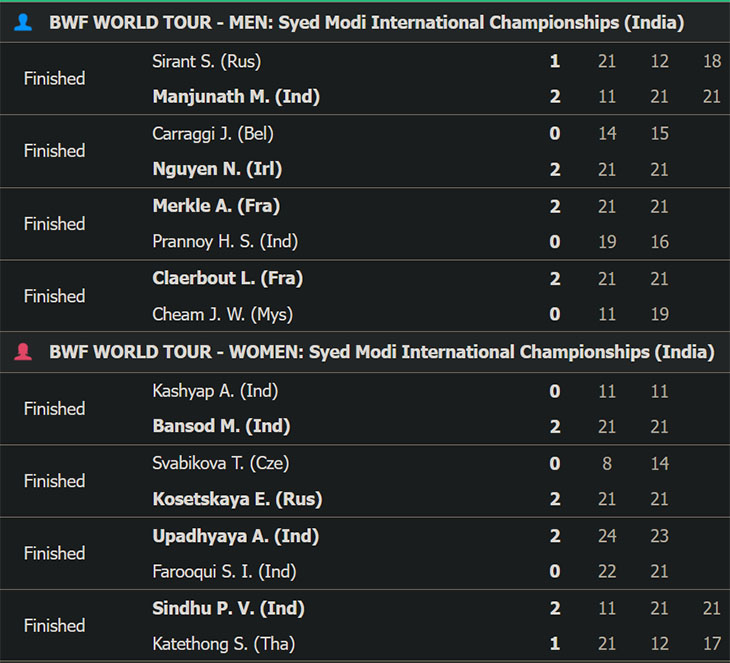Select player Prannoy H. S. (Ind)
730x663 pixels.
tap(225, 241)
